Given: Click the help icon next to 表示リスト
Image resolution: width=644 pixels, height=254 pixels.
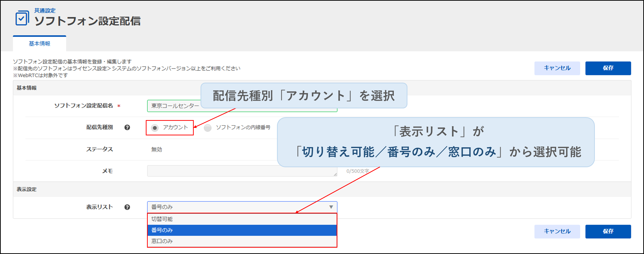Looking at the screenshot, I should [127, 207].
